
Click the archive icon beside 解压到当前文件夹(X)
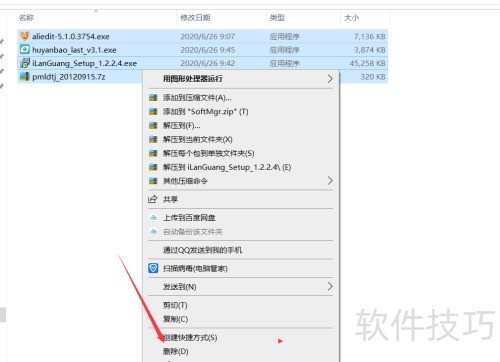point(153,139)
